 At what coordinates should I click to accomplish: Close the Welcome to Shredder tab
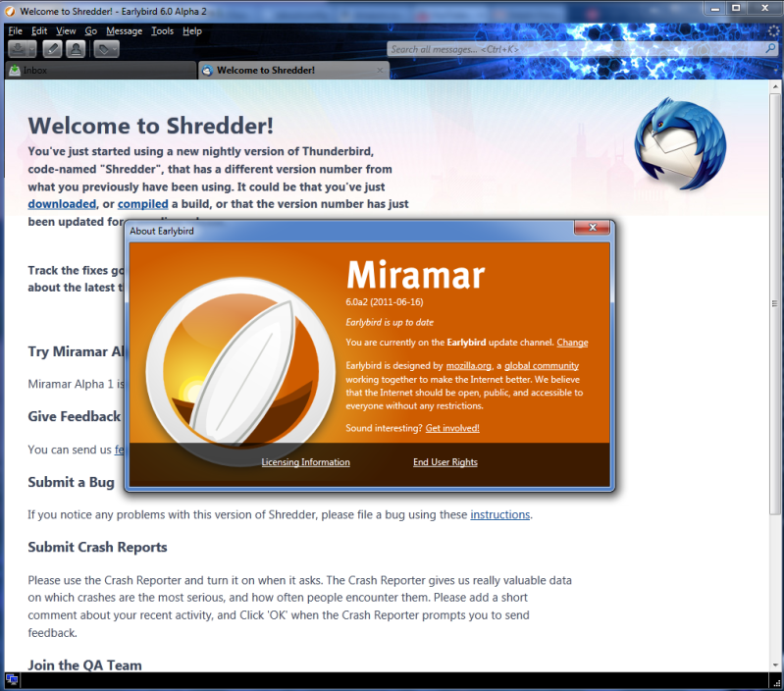point(379,71)
